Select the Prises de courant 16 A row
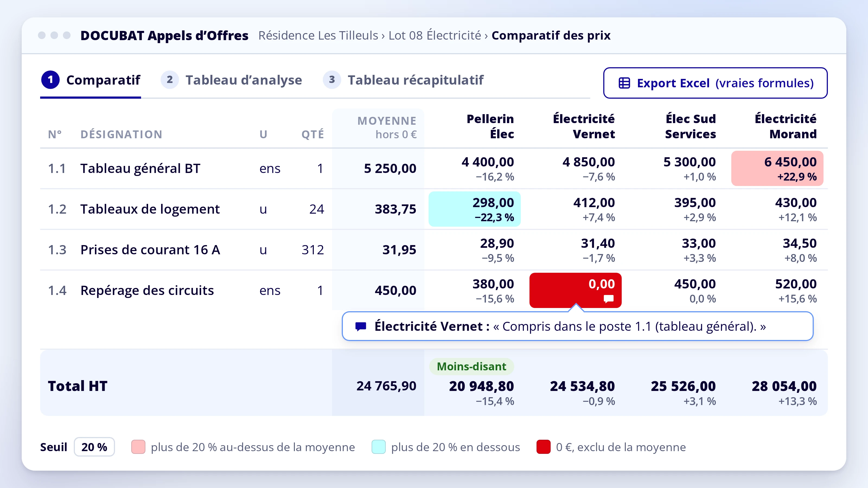The width and height of the screenshot is (868, 488). coord(434,250)
